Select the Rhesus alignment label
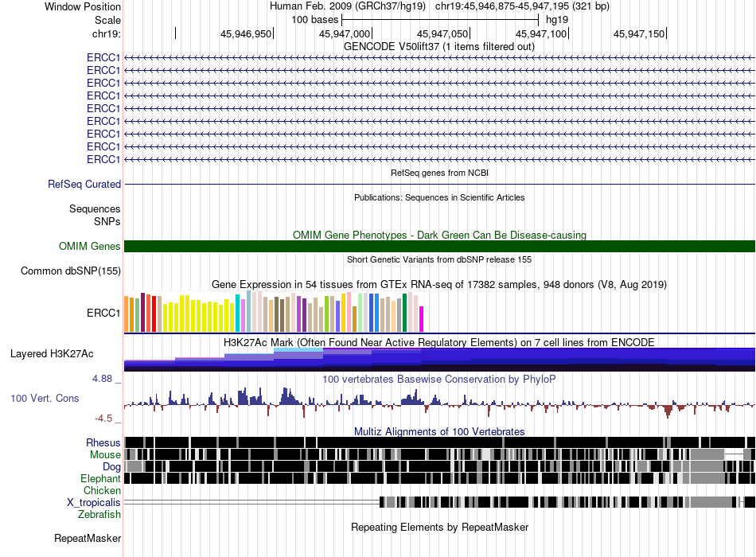The image size is (756, 557). tap(103, 442)
